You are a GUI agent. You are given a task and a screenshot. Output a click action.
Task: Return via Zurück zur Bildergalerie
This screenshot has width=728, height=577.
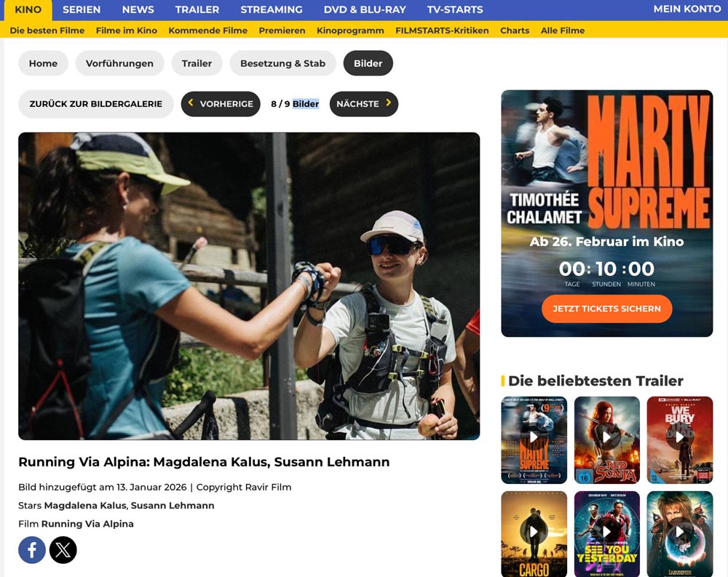coord(95,104)
